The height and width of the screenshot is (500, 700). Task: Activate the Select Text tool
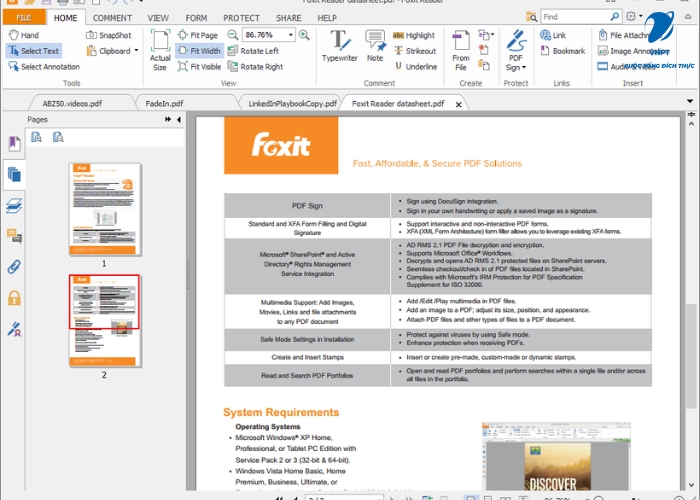34,51
